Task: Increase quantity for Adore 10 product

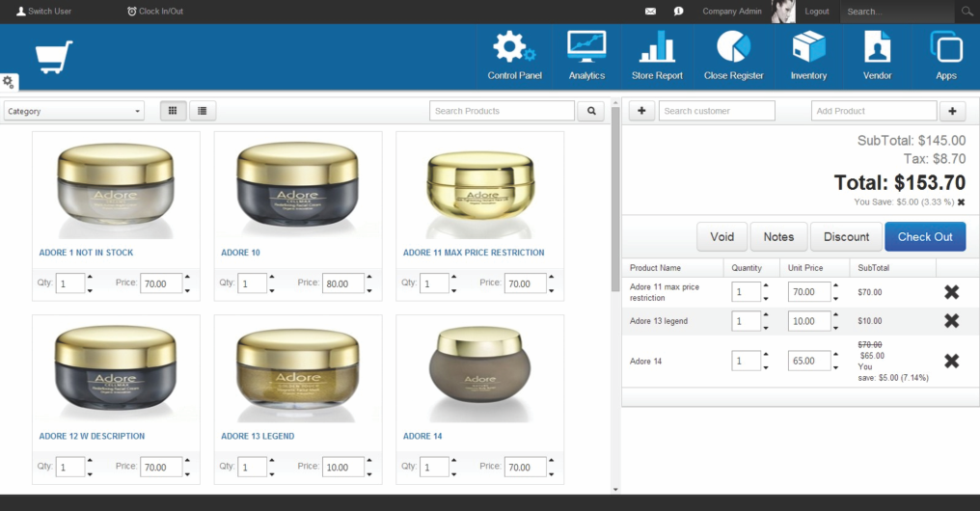Action: [272, 277]
